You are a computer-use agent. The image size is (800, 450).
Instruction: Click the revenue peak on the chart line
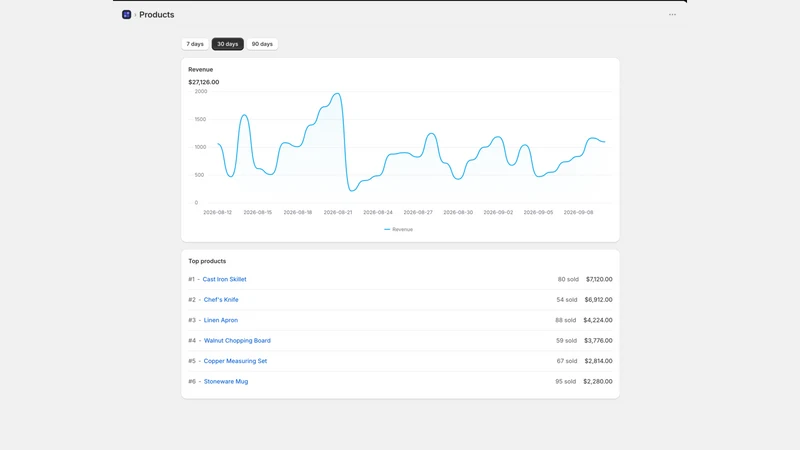point(337,94)
